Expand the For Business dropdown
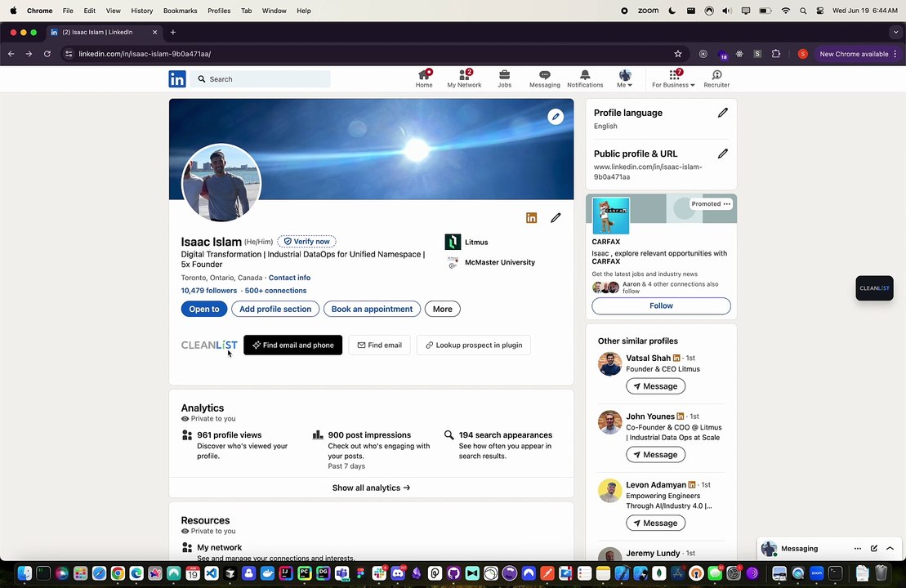 coord(673,78)
